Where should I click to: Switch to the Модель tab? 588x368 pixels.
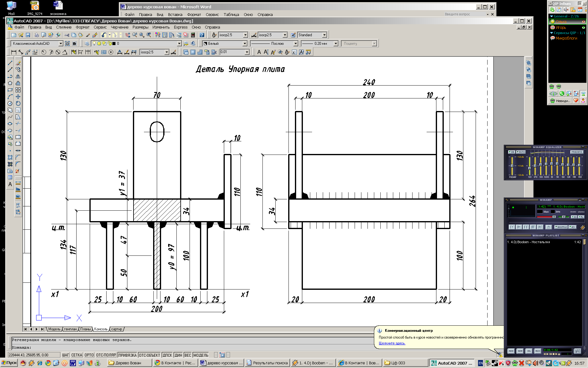(x=54, y=329)
